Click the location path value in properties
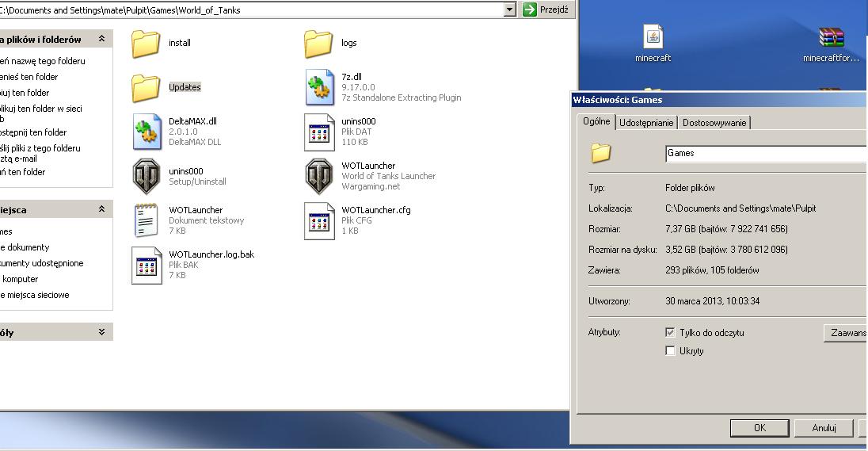Screen dimensions: 868x451 740,209
